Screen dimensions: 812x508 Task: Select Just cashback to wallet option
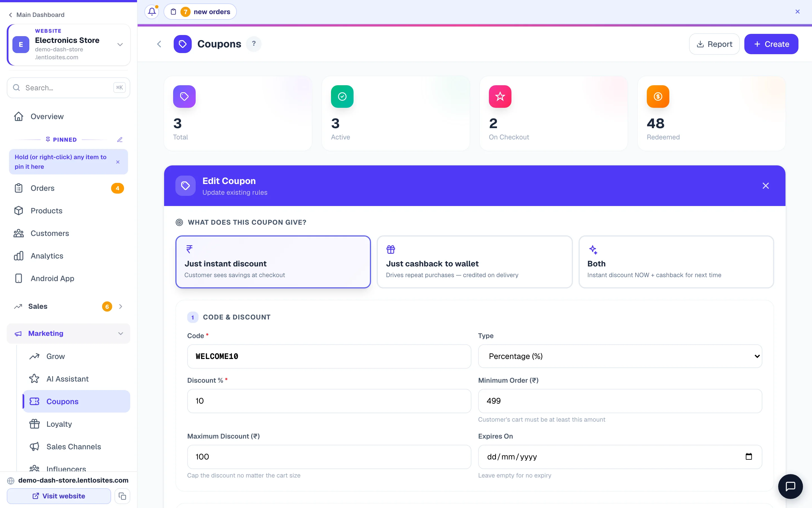click(475, 262)
